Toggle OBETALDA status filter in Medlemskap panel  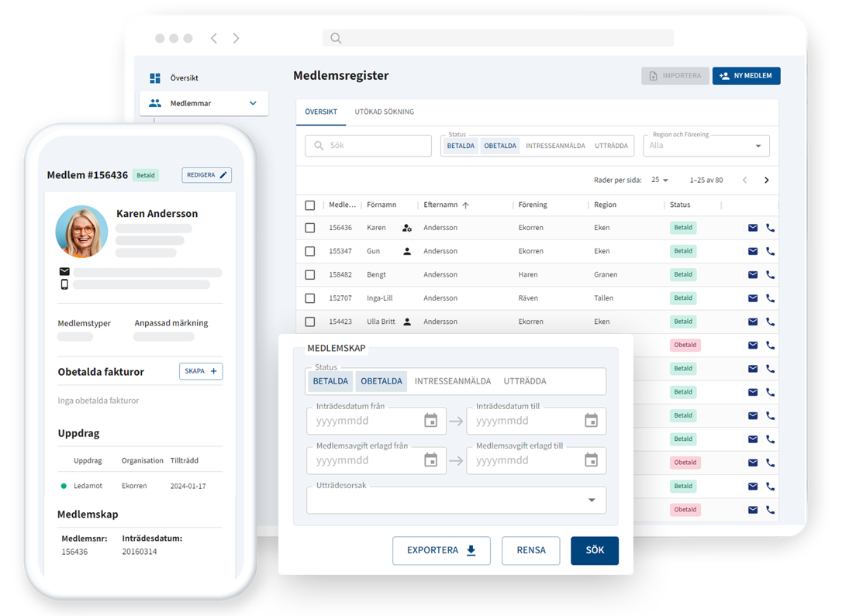(x=381, y=381)
